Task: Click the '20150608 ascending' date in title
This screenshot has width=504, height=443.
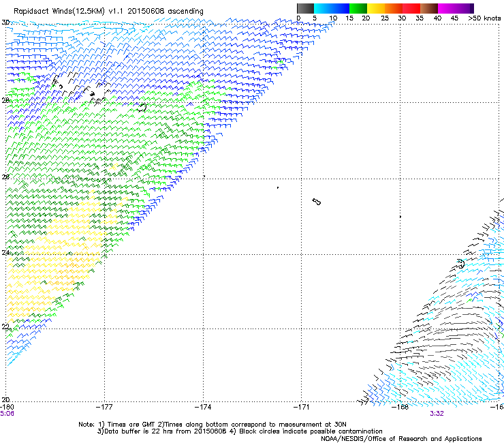Action: (x=166, y=12)
